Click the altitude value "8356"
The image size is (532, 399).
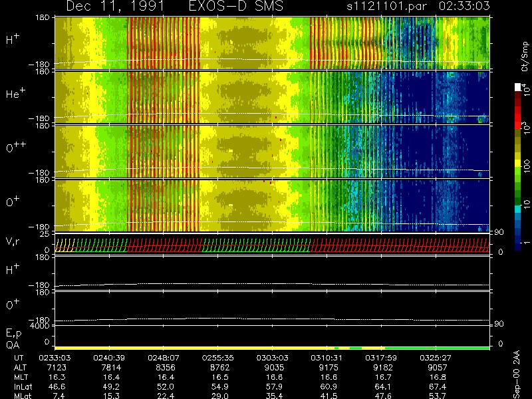[x=166, y=368]
